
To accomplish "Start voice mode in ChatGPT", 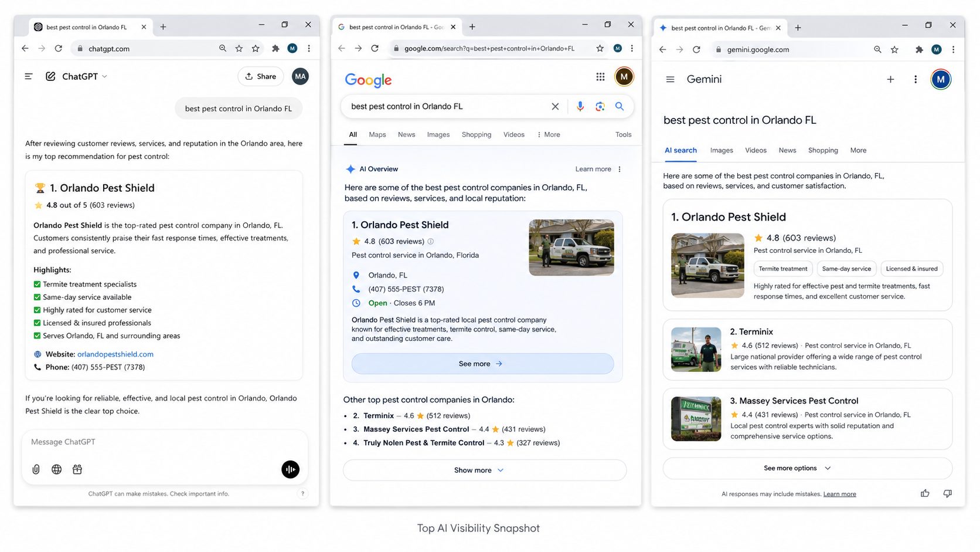I will tap(290, 469).
